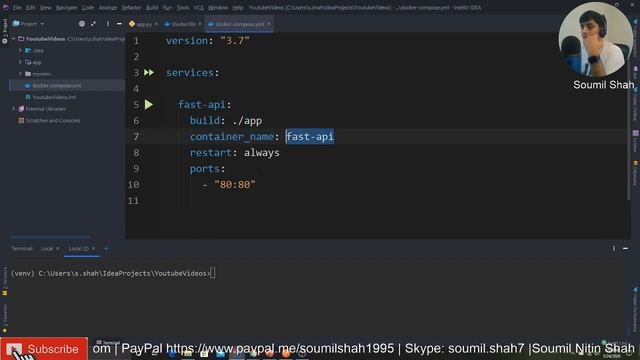Click the Project vertical tool window tab
Viewport: 640px width, 360px height.
tap(5, 31)
